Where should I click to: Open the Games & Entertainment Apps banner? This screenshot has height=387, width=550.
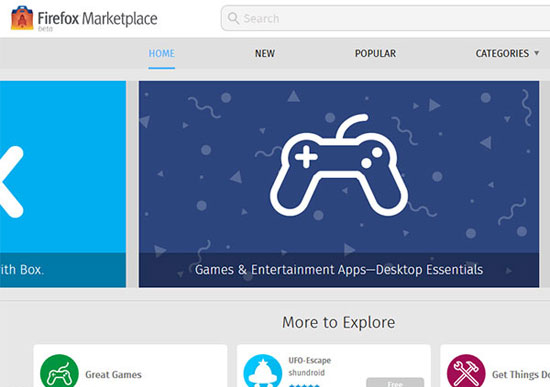339,184
